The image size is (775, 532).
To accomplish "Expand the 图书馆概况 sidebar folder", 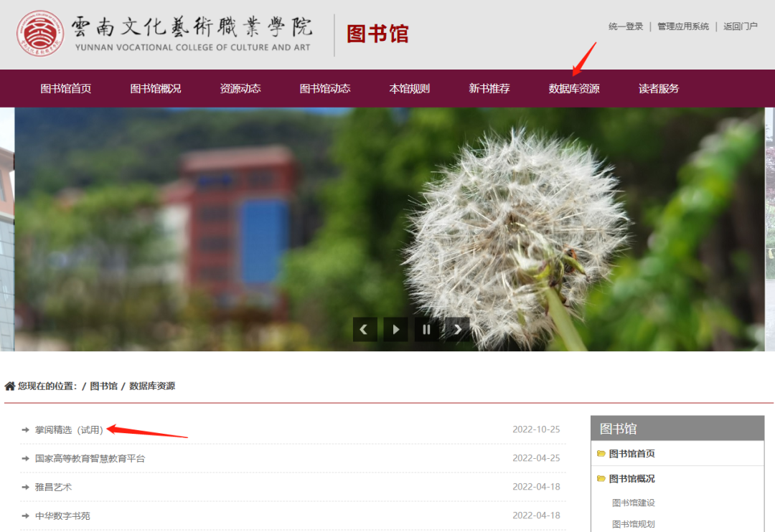I will pyautogui.click(x=601, y=479).
